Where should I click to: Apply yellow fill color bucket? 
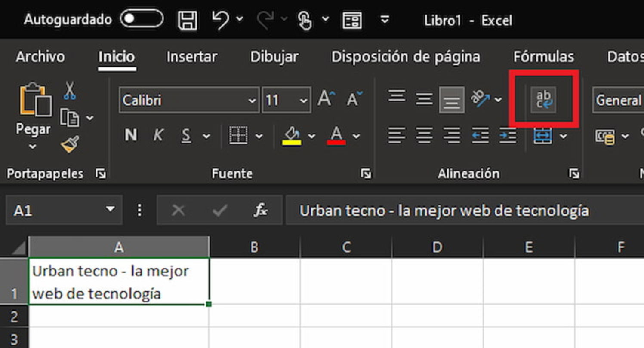[x=292, y=136]
